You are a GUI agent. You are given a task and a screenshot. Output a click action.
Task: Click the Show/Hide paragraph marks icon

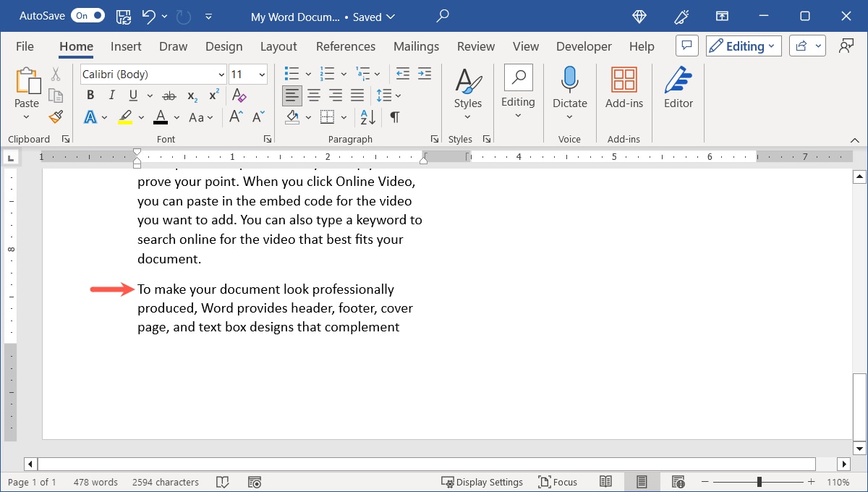pyautogui.click(x=394, y=117)
